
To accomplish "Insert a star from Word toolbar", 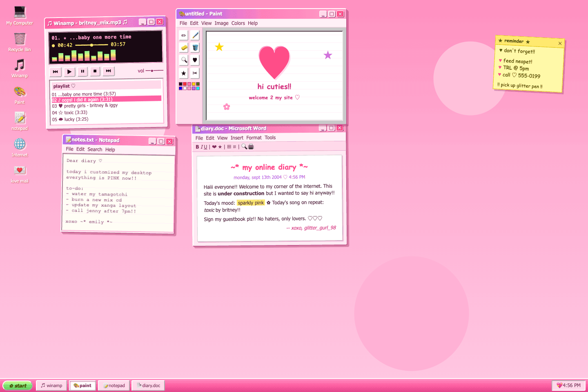I will 220,147.
